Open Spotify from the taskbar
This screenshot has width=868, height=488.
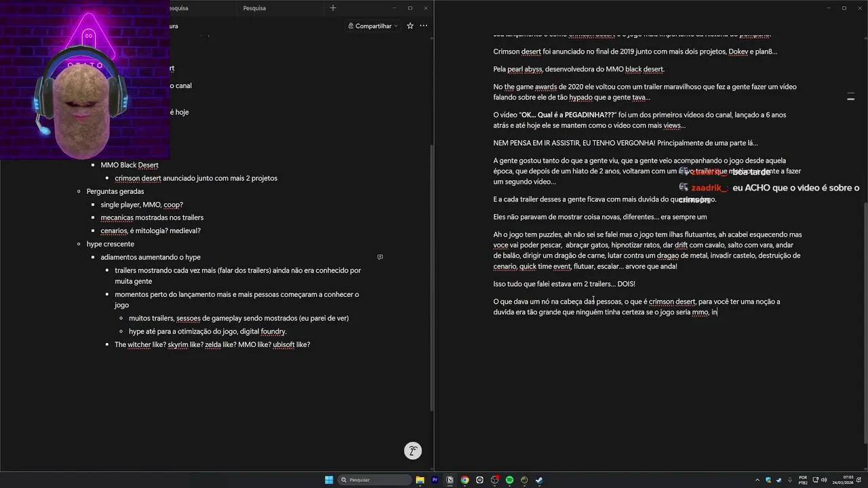509,480
